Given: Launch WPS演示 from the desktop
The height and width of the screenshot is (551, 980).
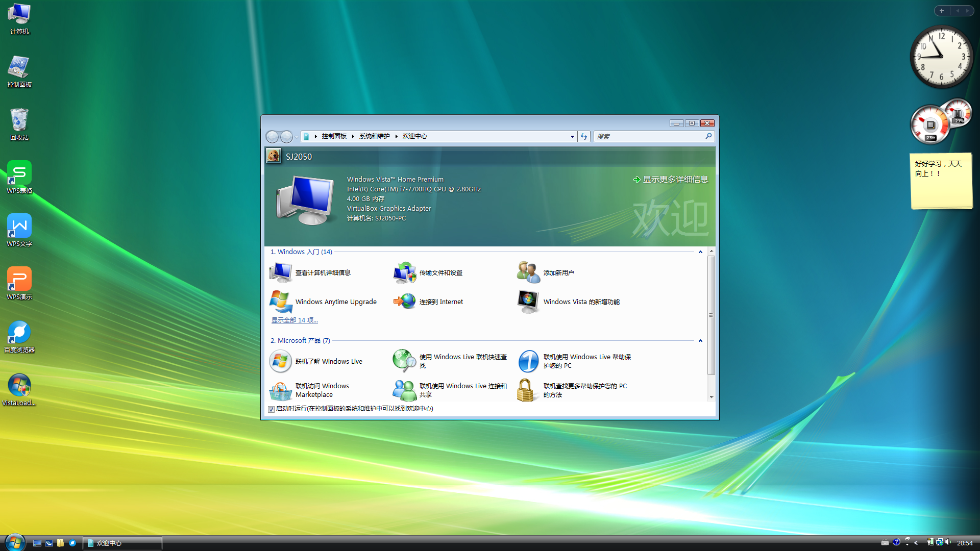Looking at the screenshot, I should pos(19,284).
